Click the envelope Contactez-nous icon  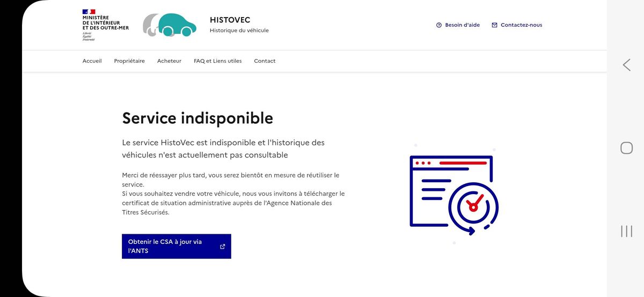tap(494, 25)
